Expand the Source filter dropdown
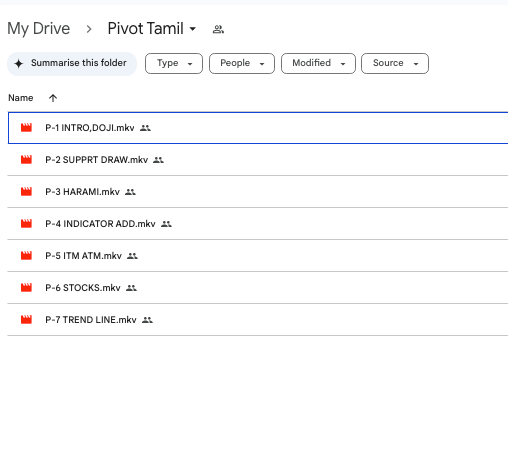 (395, 63)
